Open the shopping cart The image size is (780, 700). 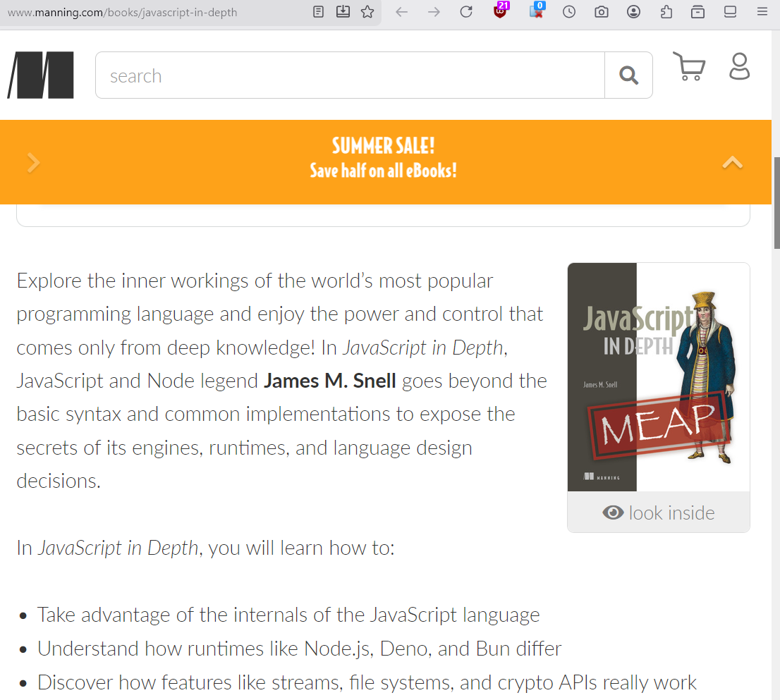pos(689,66)
